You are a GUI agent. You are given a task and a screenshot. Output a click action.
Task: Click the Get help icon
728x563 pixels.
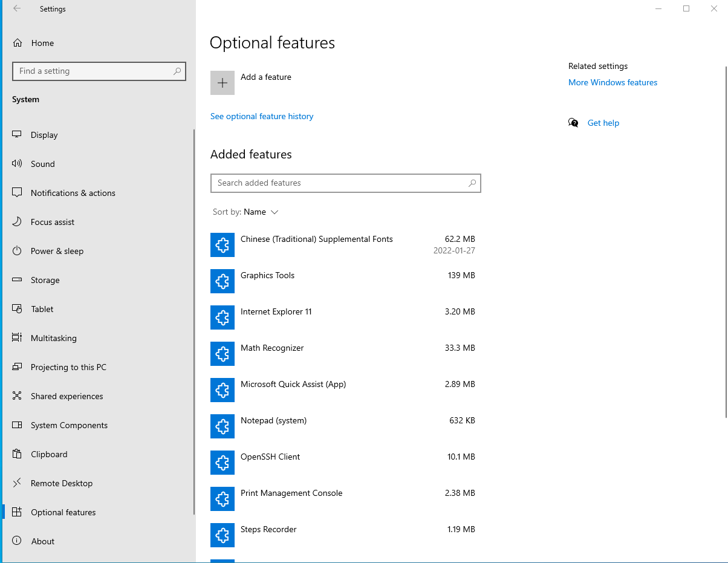tap(573, 122)
